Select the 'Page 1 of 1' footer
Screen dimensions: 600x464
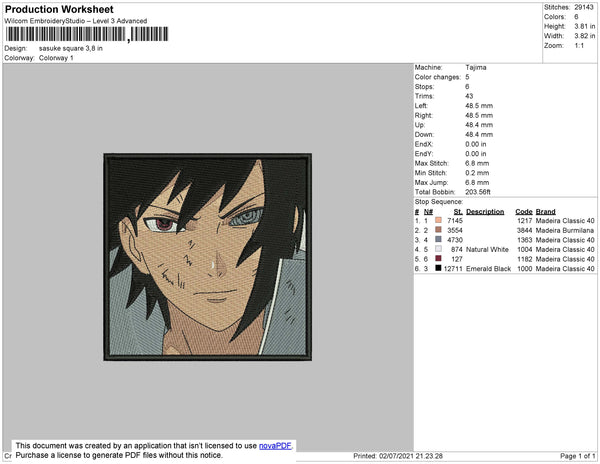coord(577,456)
